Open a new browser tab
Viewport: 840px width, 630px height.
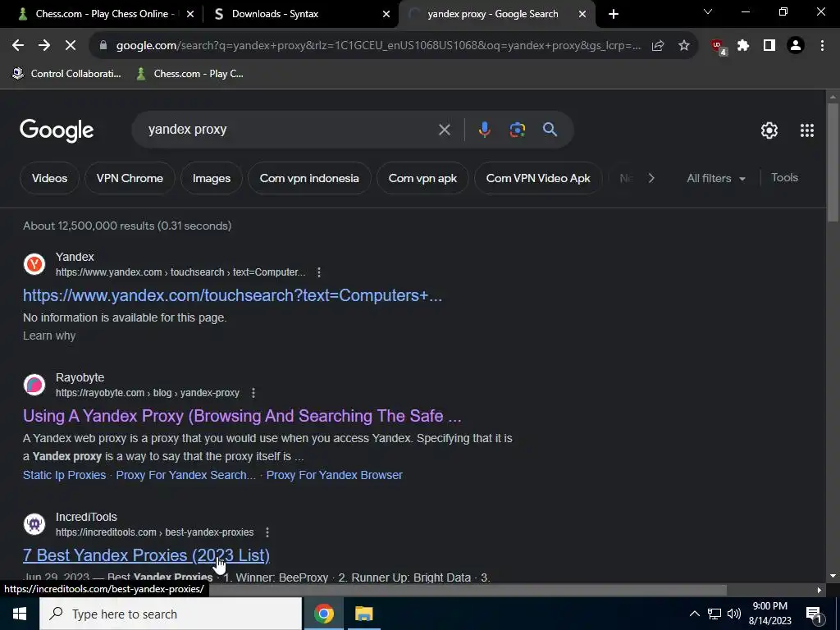coord(614,14)
